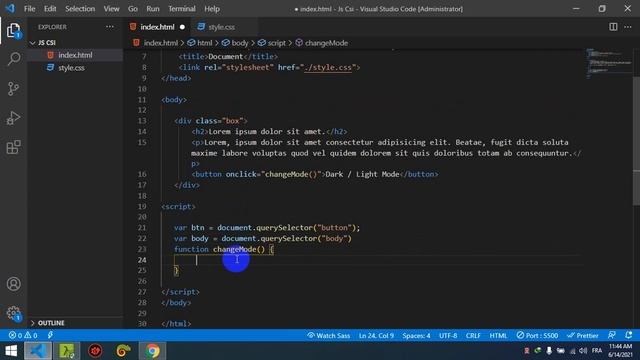Viewport: 640px width, 360px height.
Task: Open the Manage gear icon
Action: click(x=13, y=313)
